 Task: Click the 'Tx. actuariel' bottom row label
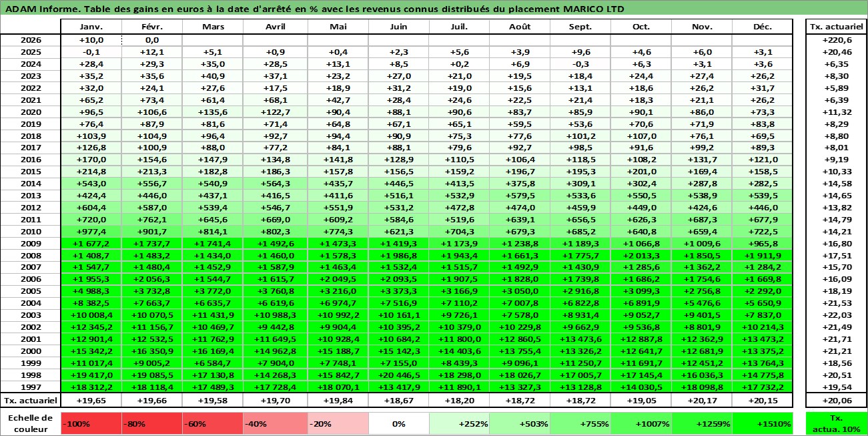(31, 401)
